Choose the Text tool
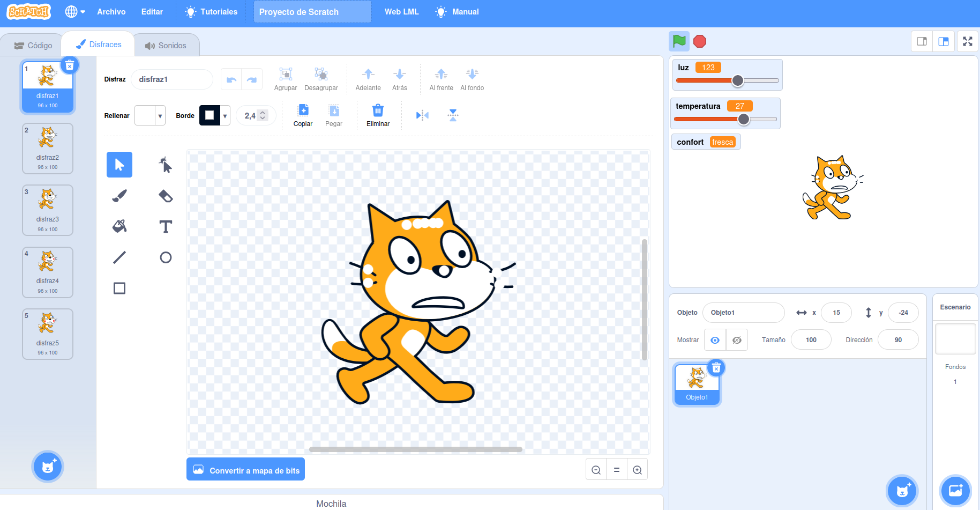 click(x=166, y=226)
